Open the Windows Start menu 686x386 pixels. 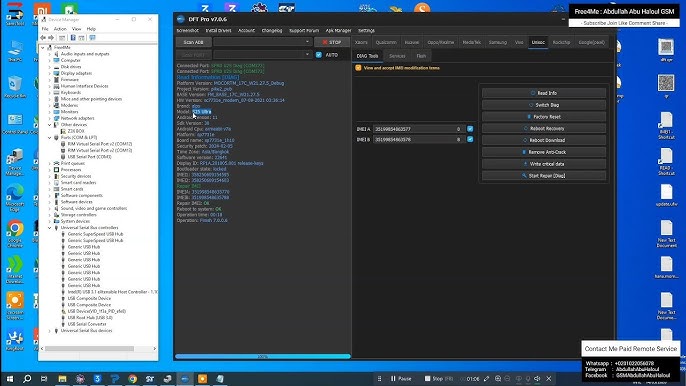pyautogui.click(x=9, y=379)
